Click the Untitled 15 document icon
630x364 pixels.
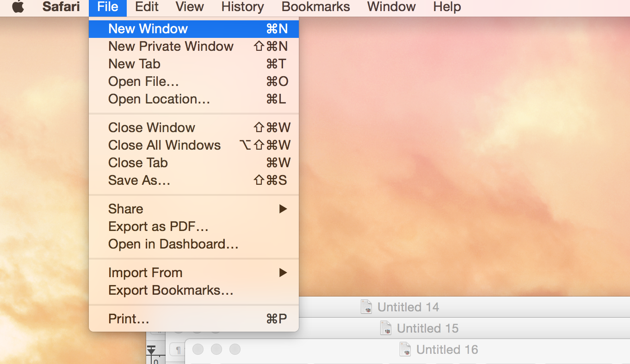[x=386, y=328]
